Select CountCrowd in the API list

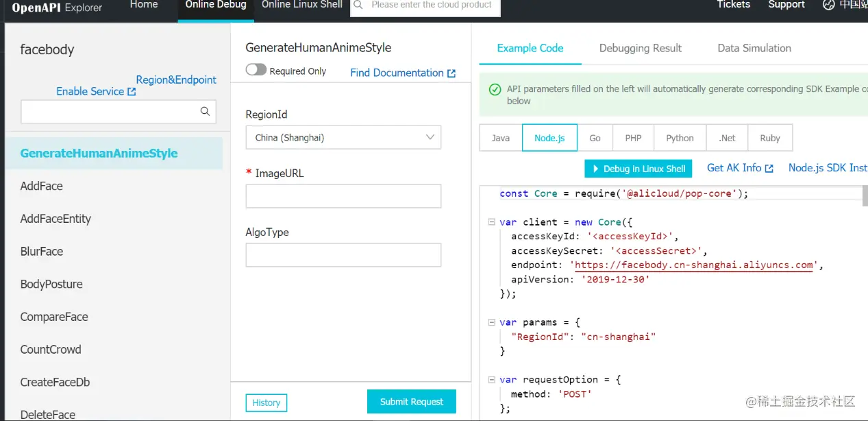[51, 350]
